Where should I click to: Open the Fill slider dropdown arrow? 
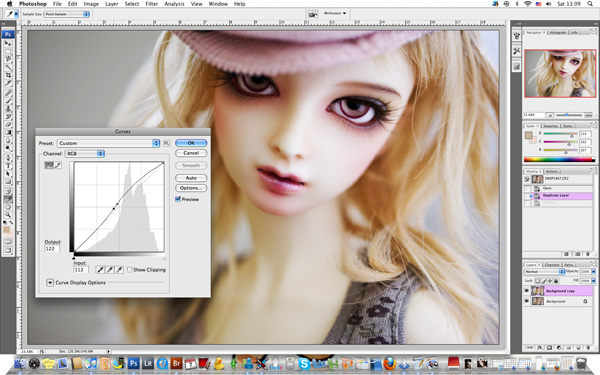(x=593, y=281)
